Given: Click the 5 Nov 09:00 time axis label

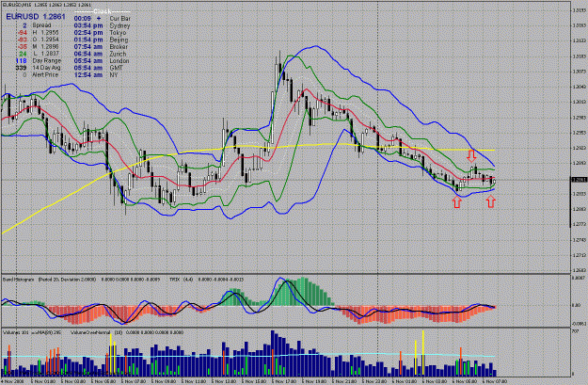Looking at the screenshot, I should (x=165, y=381).
